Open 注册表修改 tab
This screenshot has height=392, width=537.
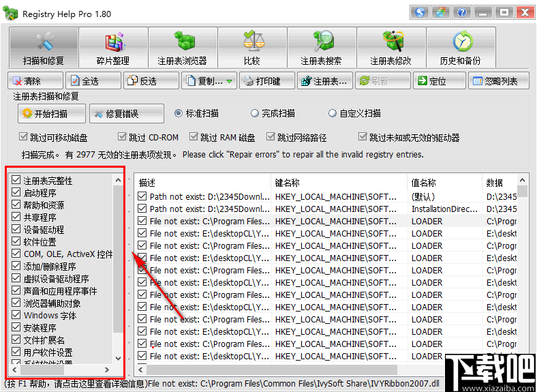(391, 47)
